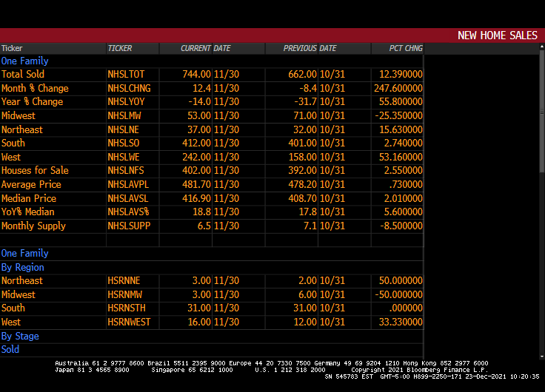
Task: Click the 744.00 current value for Total Sold
Action: click(196, 75)
